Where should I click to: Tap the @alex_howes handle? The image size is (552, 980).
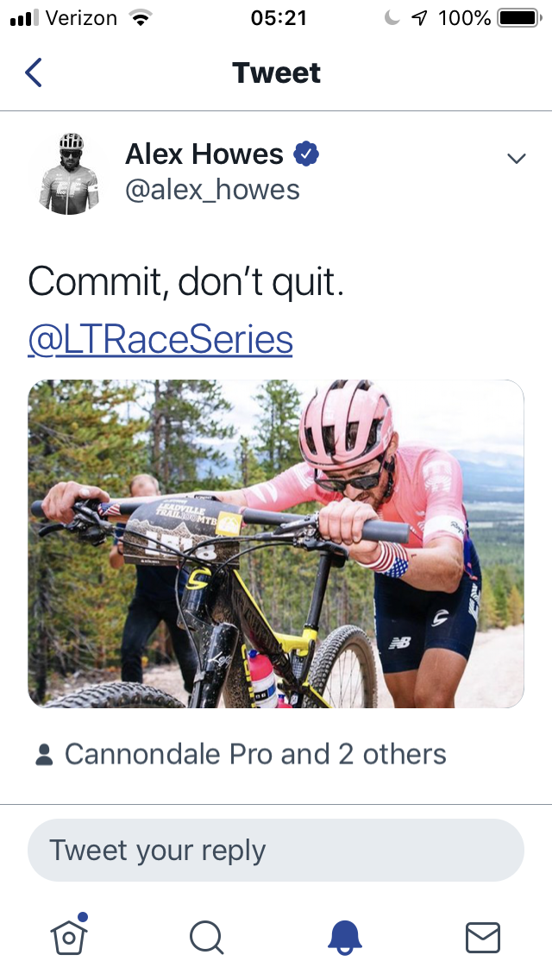(212, 190)
